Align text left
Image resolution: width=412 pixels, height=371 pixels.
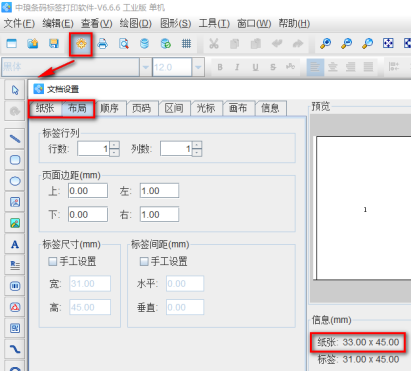click(x=315, y=67)
